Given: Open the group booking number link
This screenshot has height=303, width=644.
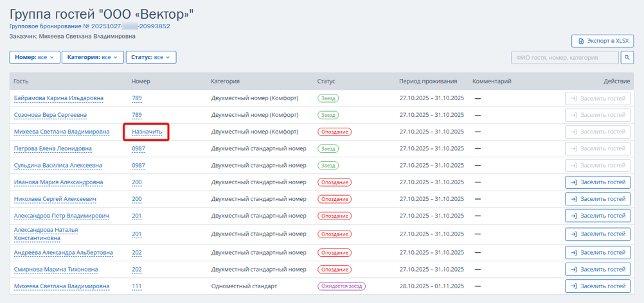Looking at the screenshot, I should coord(89,26).
